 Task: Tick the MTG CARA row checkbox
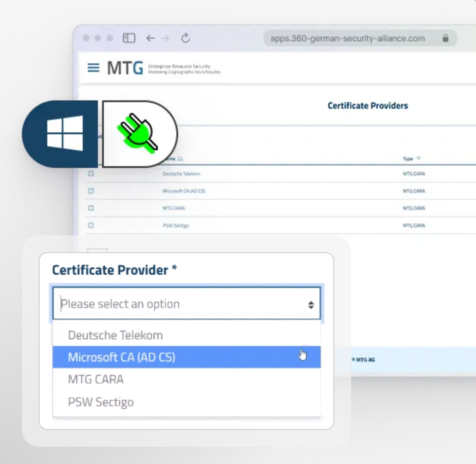91,208
